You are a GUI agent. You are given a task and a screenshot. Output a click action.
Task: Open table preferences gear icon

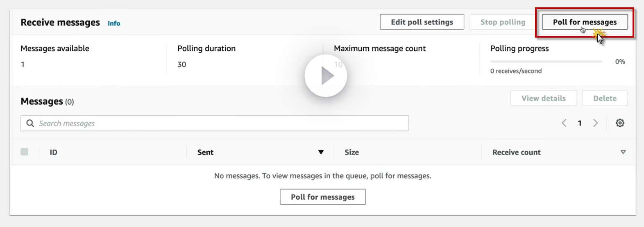tap(620, 123)
